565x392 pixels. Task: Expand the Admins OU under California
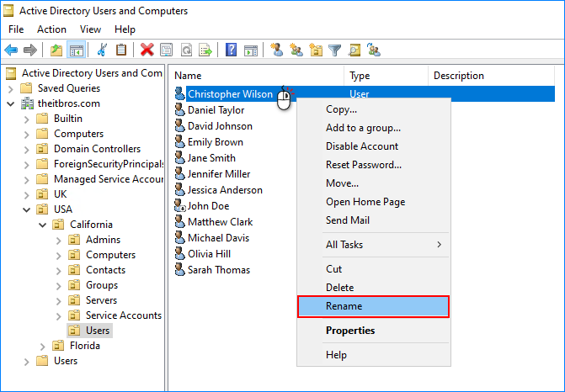(58, 240)
